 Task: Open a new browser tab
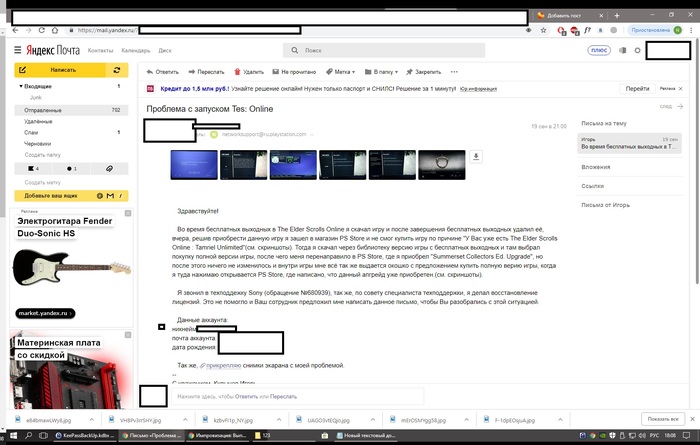(617, 16)
